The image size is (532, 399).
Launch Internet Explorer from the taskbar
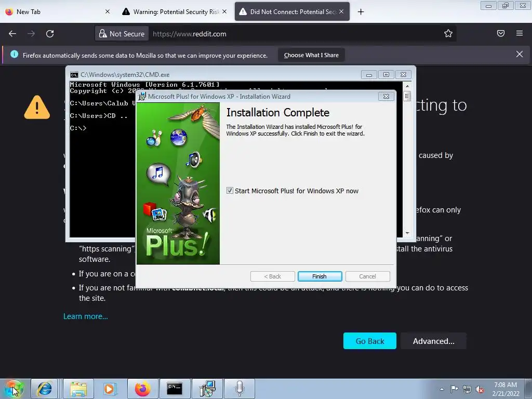pyautogui.click(x=45, y=389)
